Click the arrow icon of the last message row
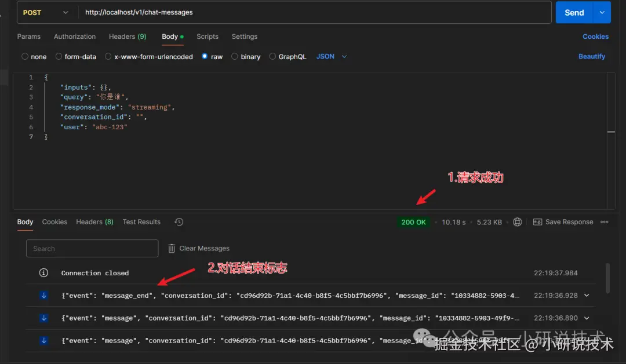 (x=44, y=340)
